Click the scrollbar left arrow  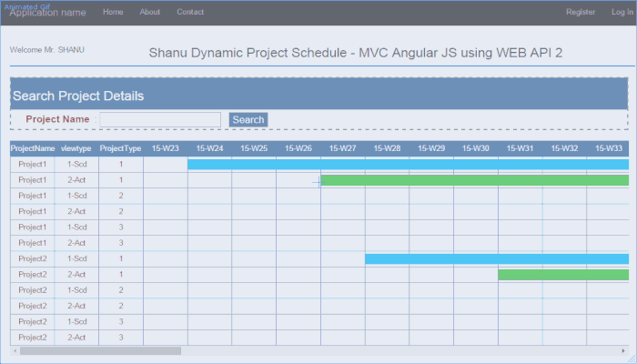(x=14, y=350)
